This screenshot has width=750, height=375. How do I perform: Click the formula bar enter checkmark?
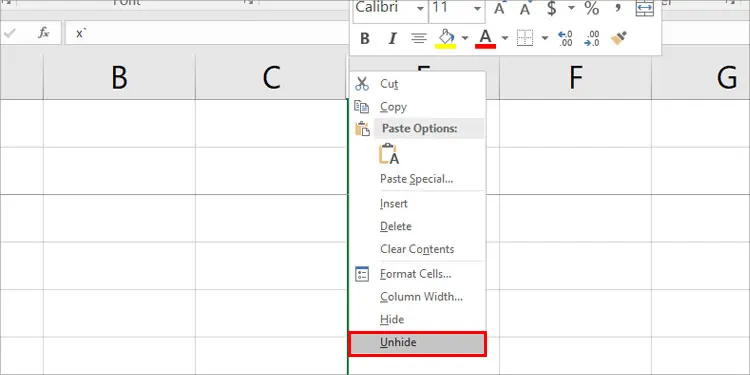tap(9, 33)
